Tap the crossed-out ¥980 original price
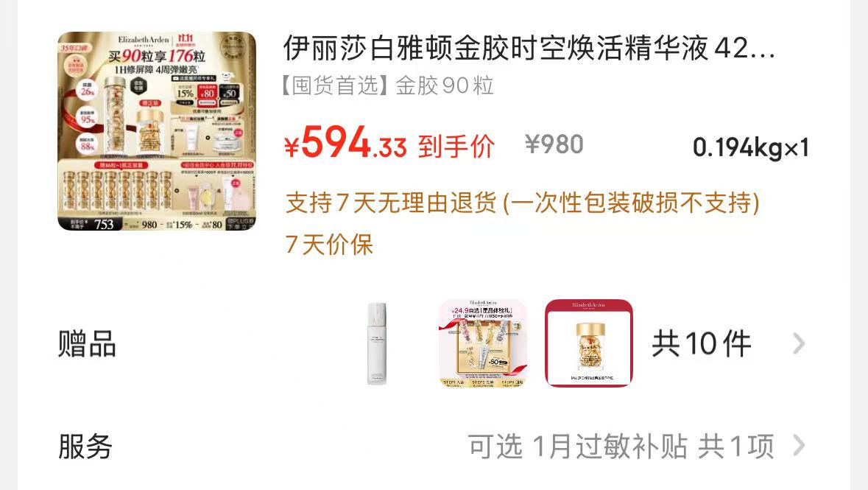868x490 pixels. pyautogui.click(x=554, y=144)
